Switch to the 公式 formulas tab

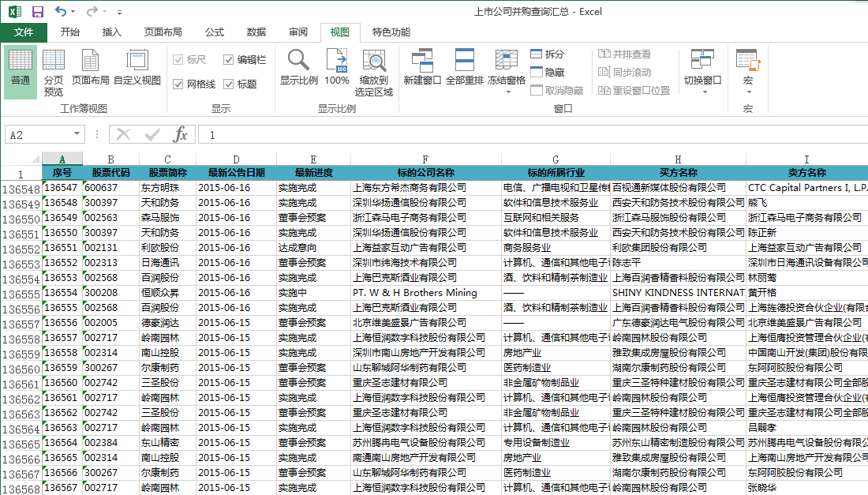[x=214, y=32]
